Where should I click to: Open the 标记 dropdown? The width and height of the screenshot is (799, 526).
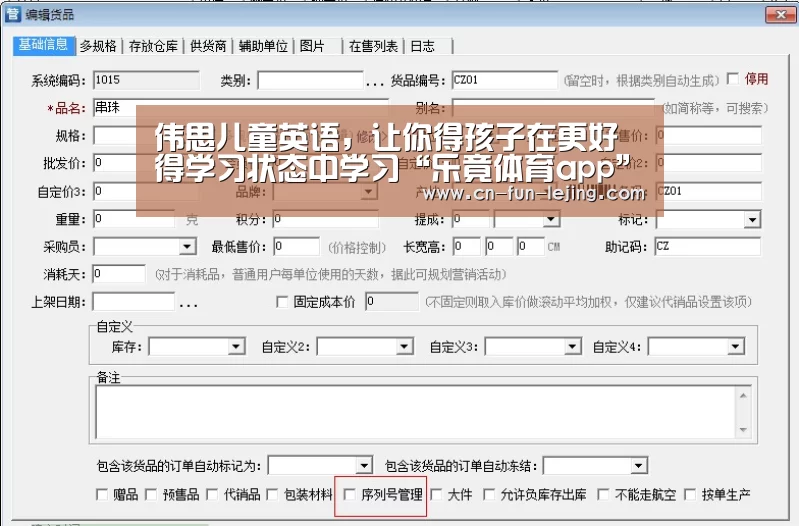(x=752, y=220)
